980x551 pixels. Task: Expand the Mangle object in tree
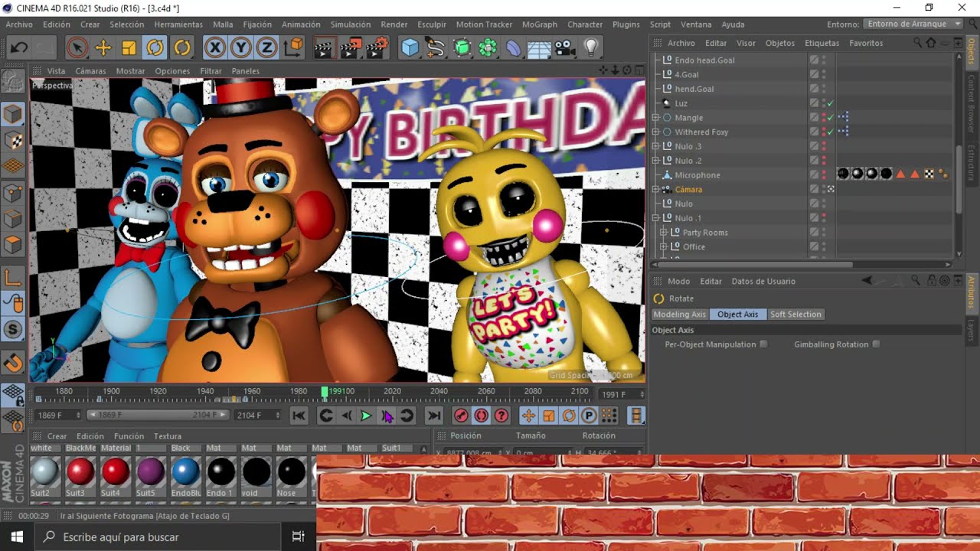655,118
